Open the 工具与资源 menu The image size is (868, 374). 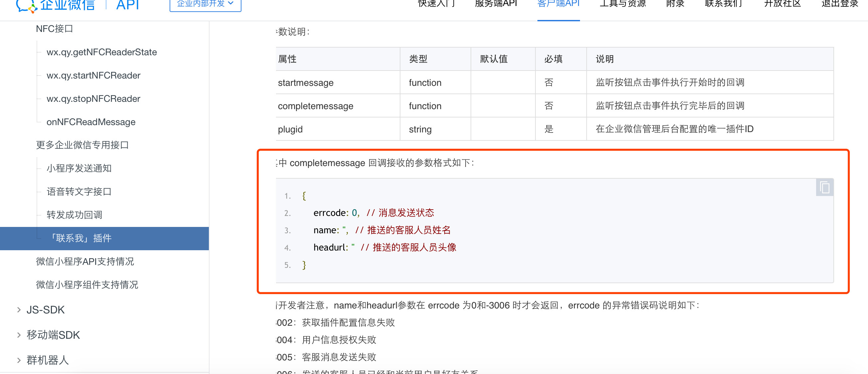(622, 4)
